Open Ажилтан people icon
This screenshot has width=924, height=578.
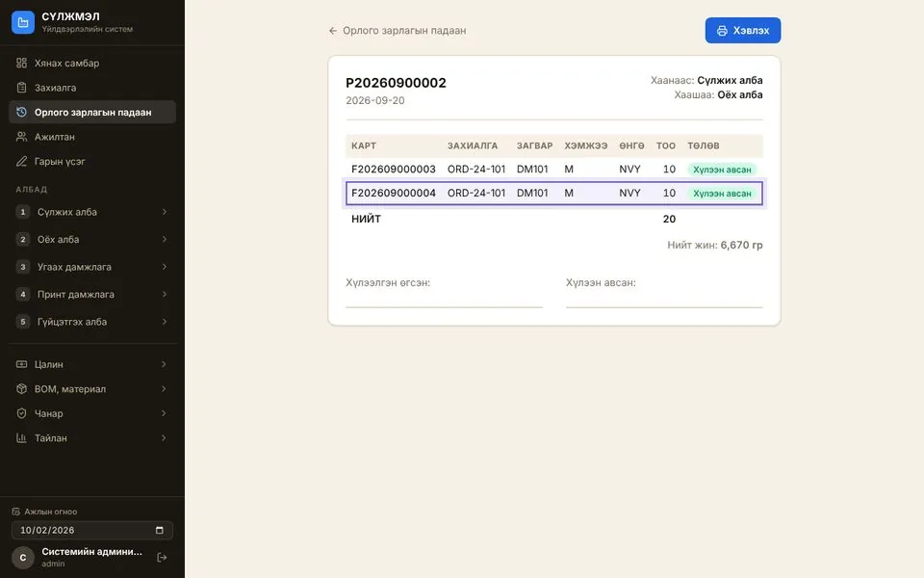[x=22, y=137]
